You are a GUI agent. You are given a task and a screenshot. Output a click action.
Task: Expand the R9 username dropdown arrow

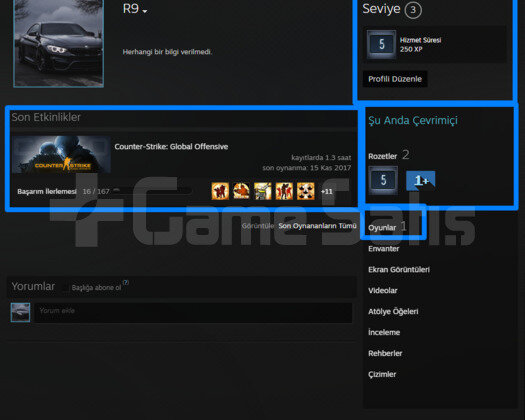145,11
